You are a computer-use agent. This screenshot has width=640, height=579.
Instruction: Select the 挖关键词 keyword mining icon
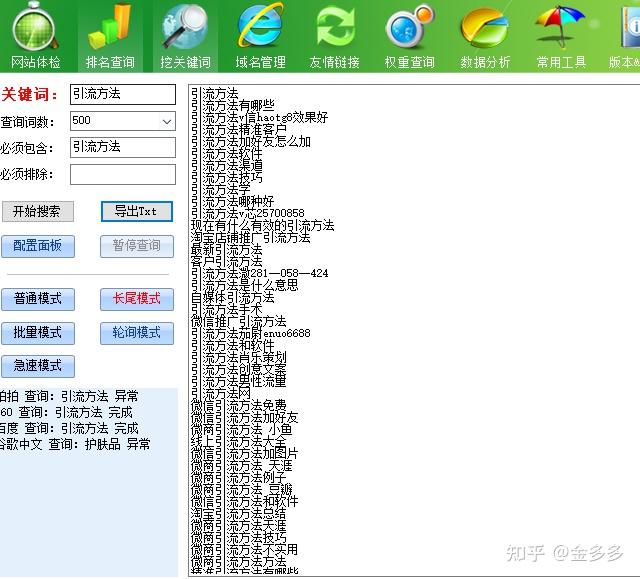[x=185, y=37]
